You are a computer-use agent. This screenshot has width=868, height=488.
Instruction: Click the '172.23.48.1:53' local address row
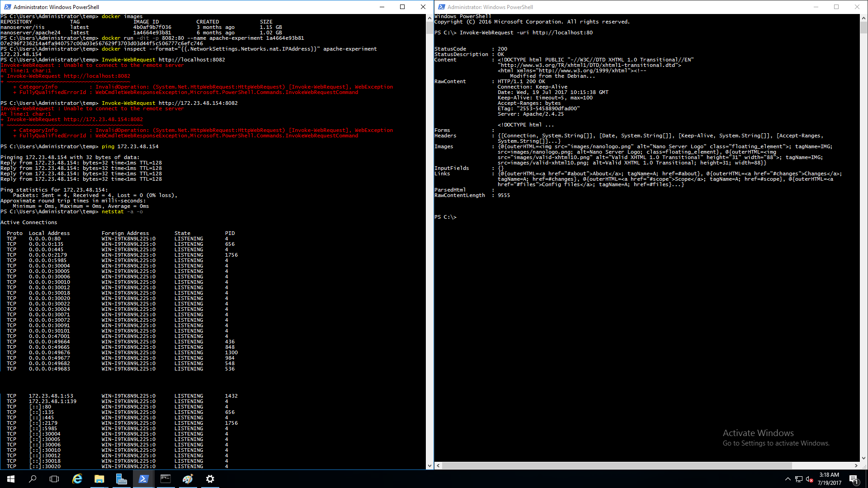[51, 396]
